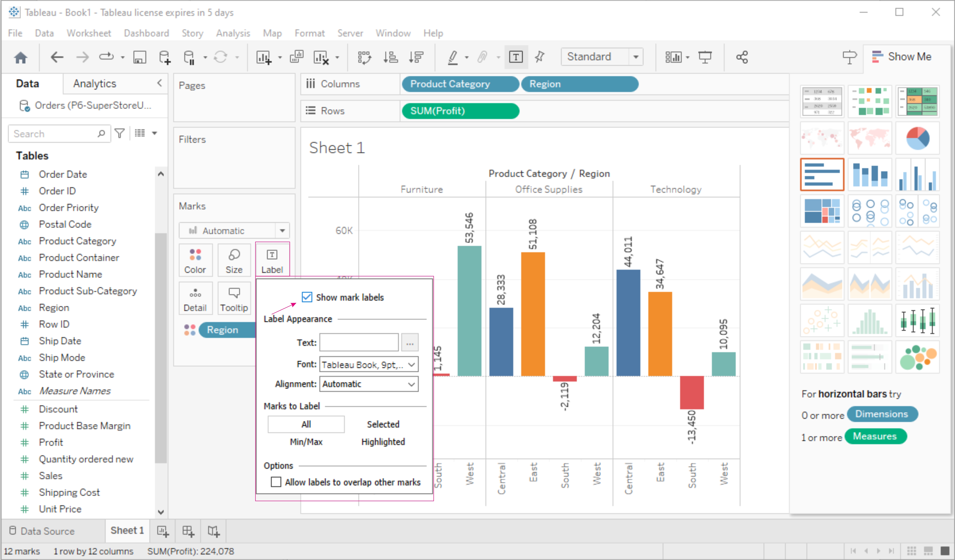Click the Clear Sheet icon
This screenshot has height=560, width=955.
point(321,58)
